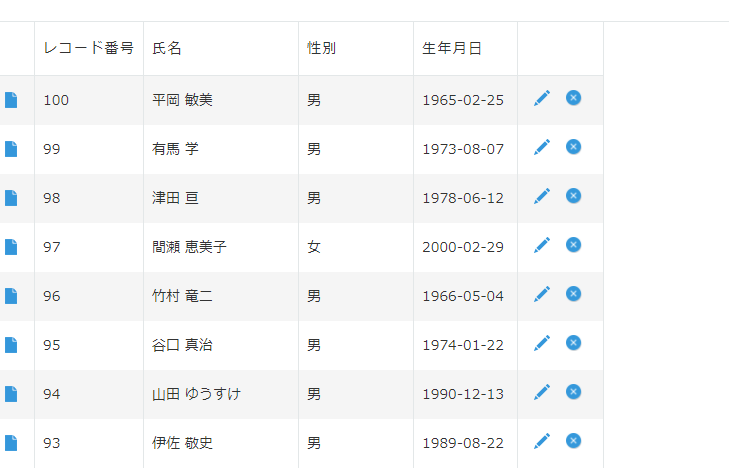729x468 pixels.
Task: Open record details for row 94
Action: [11, 394]
